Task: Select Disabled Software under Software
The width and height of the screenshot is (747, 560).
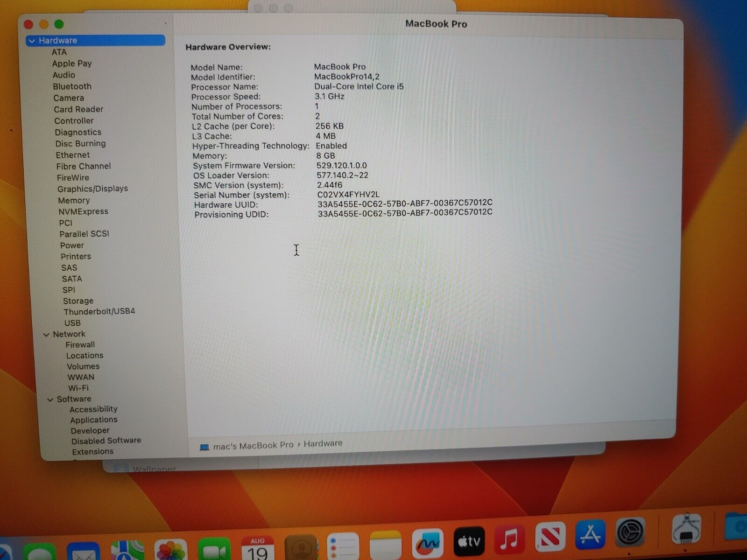Action: [x=106, y=441]
